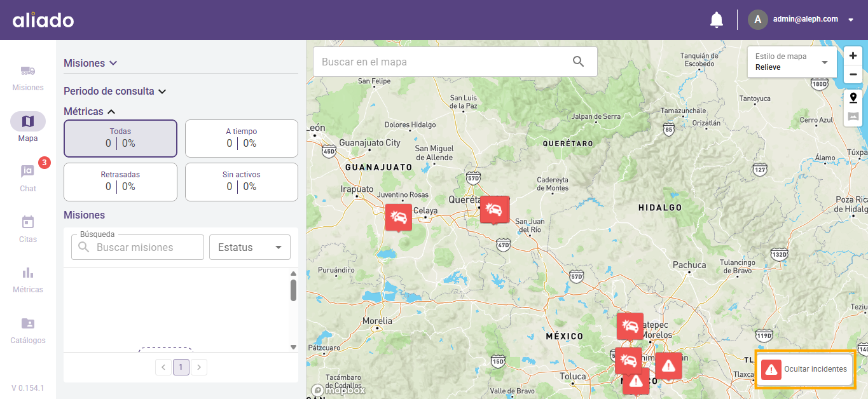Open the Misiones truck icon in sidebar
The height and width of the screenshot is (399, 868).
click(28, 71)
